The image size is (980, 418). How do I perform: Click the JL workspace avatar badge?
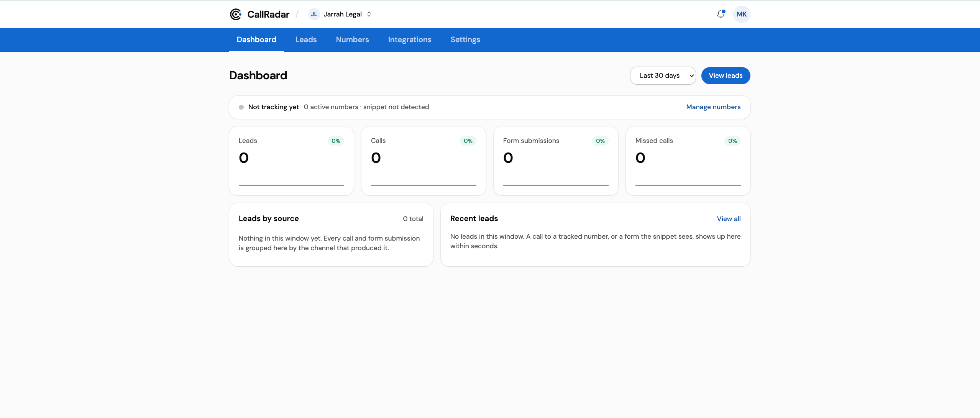pyautogui.click(x=314, y=14)
